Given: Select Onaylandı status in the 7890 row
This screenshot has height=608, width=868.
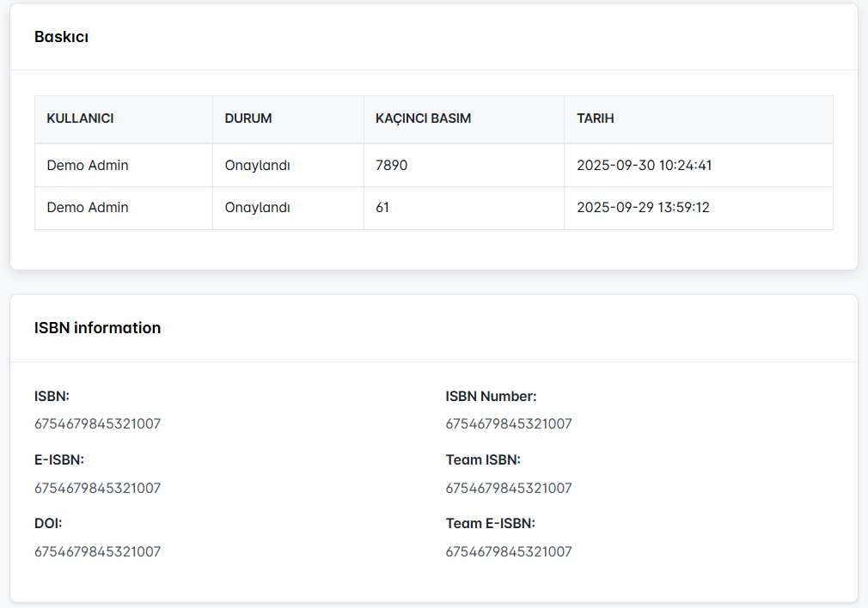Looking at the screenshot, I should (x=257, y=165).
